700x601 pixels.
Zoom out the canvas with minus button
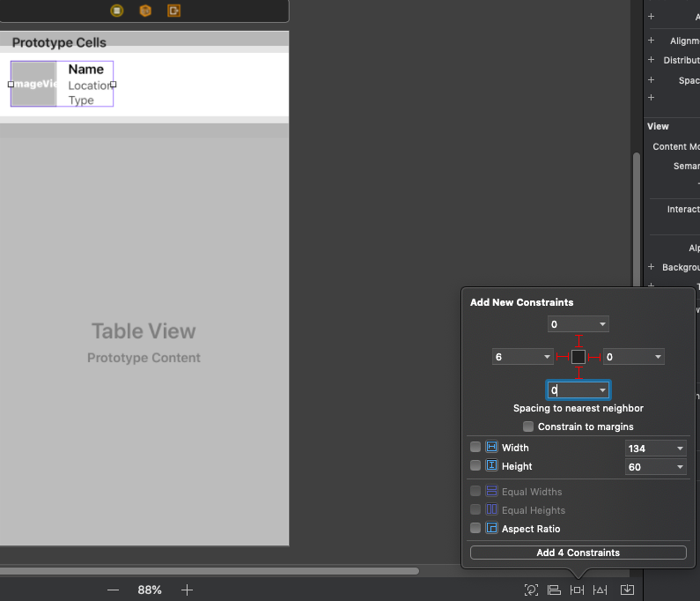113,590
